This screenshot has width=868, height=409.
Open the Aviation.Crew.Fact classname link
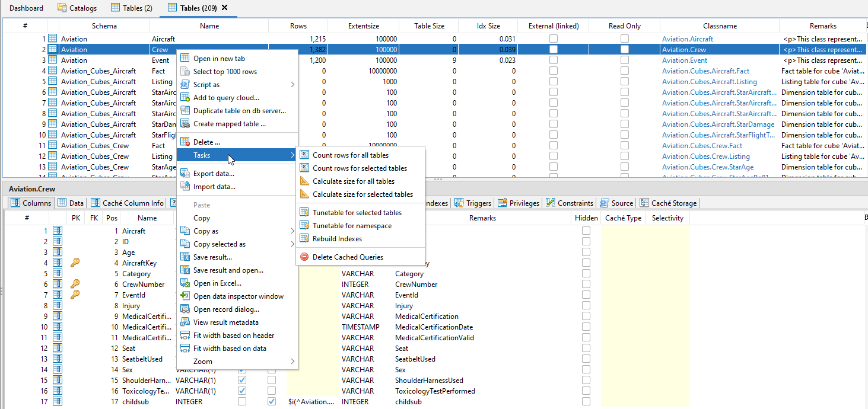[x=702, y=145]
